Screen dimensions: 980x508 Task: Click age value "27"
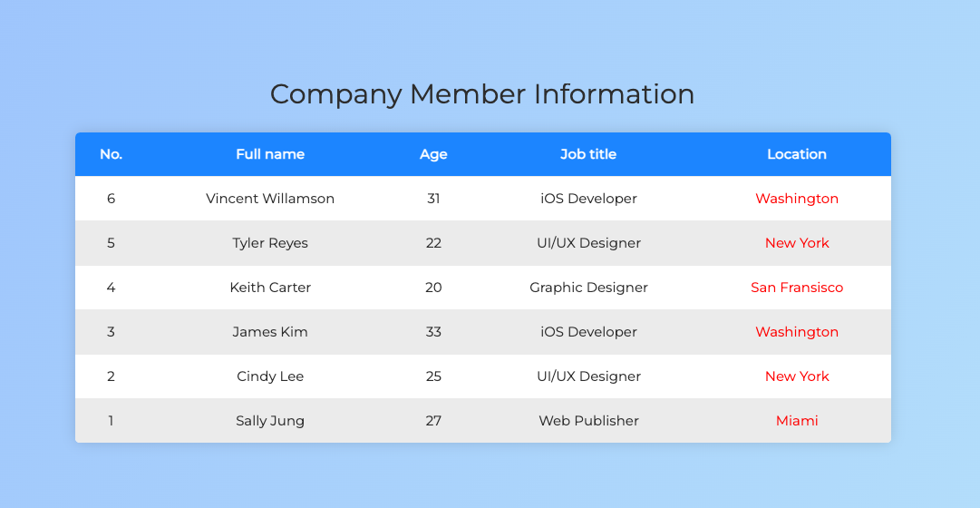433,420
